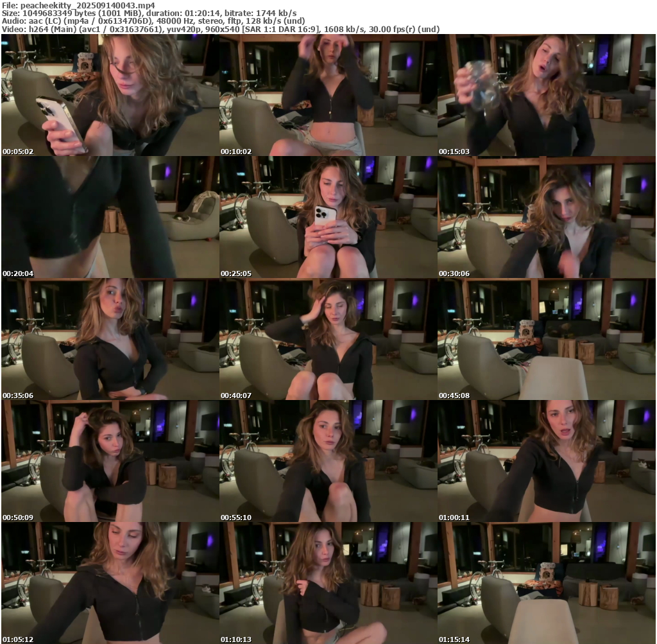657x644 pixels.
Task: Pick the frame stamped 00:40:07
Action: (x=328, y=339)
